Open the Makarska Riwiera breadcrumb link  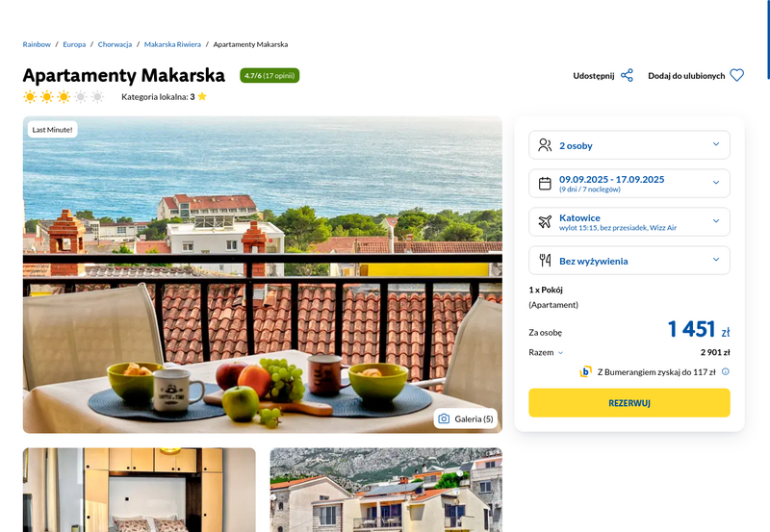click(x=172, y=44)
